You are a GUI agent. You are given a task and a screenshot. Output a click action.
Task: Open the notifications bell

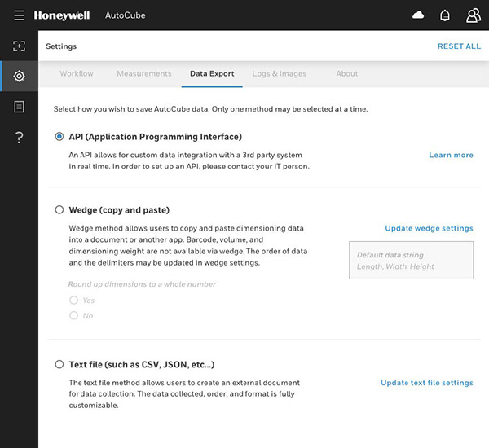pos(445,15)
